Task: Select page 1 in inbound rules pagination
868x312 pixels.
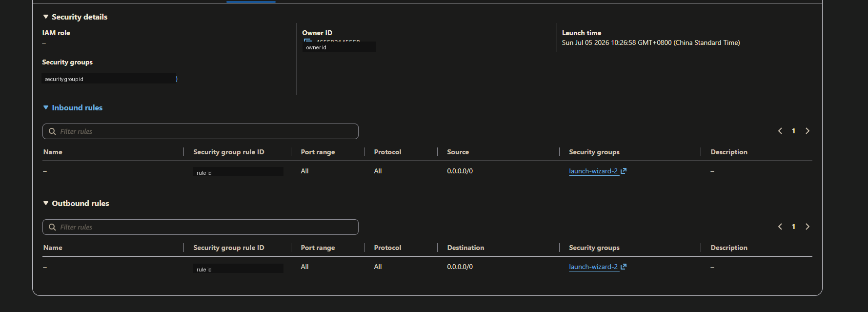Action: pos(794,131)
